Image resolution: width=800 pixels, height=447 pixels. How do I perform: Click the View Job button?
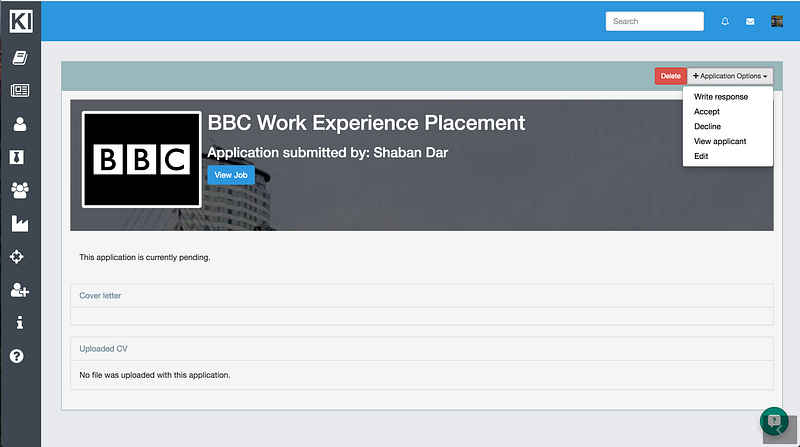[231, 175]
